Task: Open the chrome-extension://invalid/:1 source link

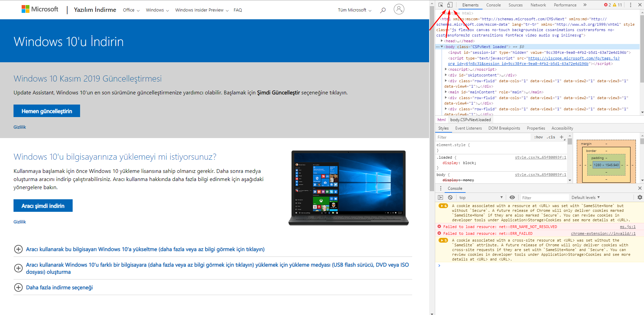Action: click(603, 233)
